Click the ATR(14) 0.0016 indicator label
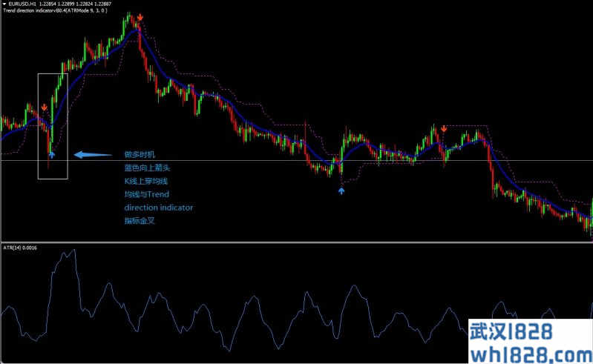 point(20,248)
